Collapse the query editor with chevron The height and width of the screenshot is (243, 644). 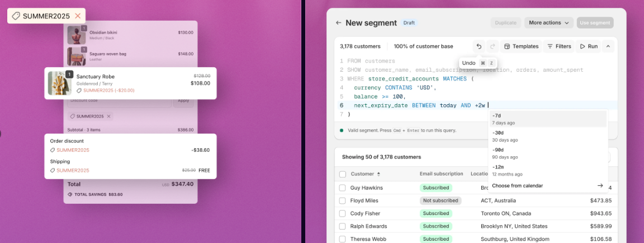tap(608, 46)
